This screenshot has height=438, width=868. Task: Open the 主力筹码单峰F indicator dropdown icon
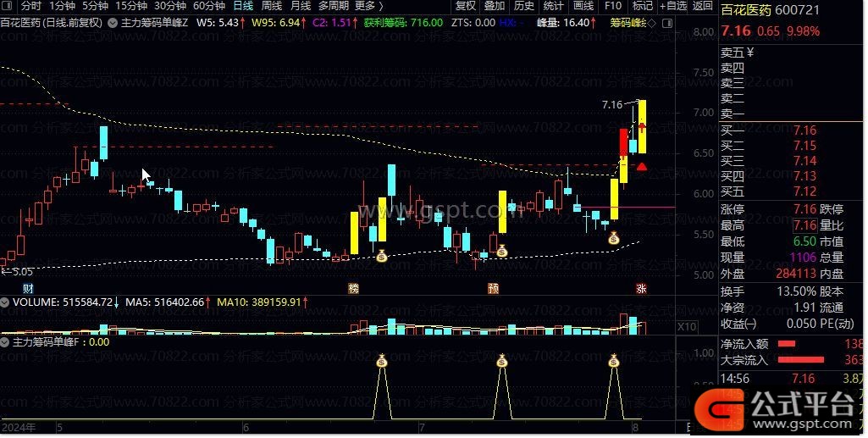click(x=5, y=342)
